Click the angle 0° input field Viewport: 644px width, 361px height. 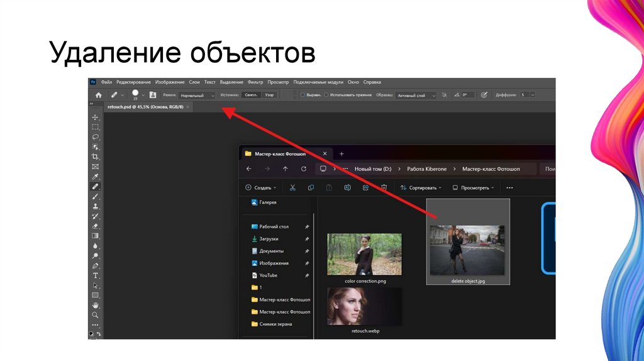tap(467, 95)
